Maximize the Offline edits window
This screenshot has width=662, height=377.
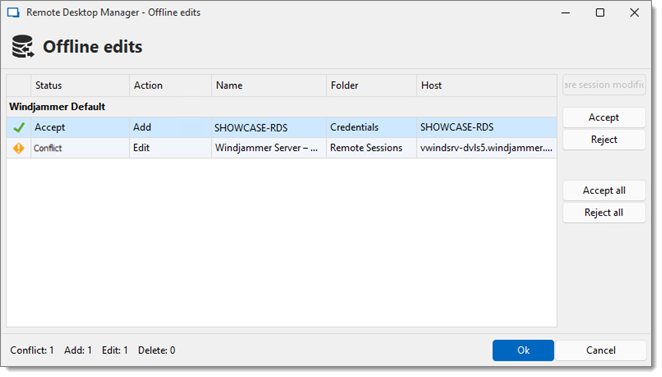click(600, 13)
